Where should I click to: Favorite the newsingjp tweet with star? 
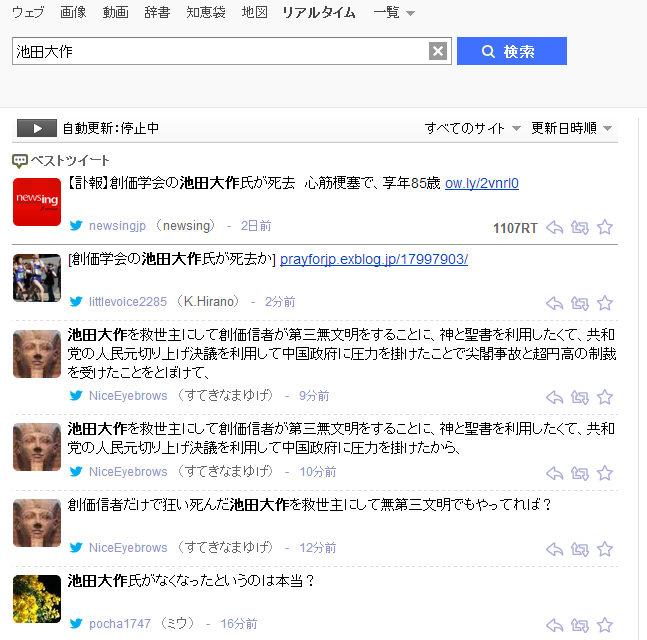[605, 227]
